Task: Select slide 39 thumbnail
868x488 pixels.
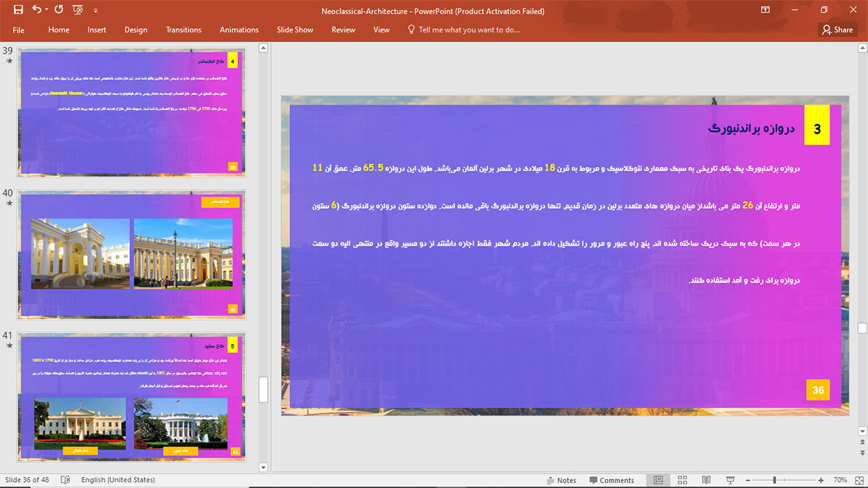Action: pyautogui.click(x=131, y=112)
